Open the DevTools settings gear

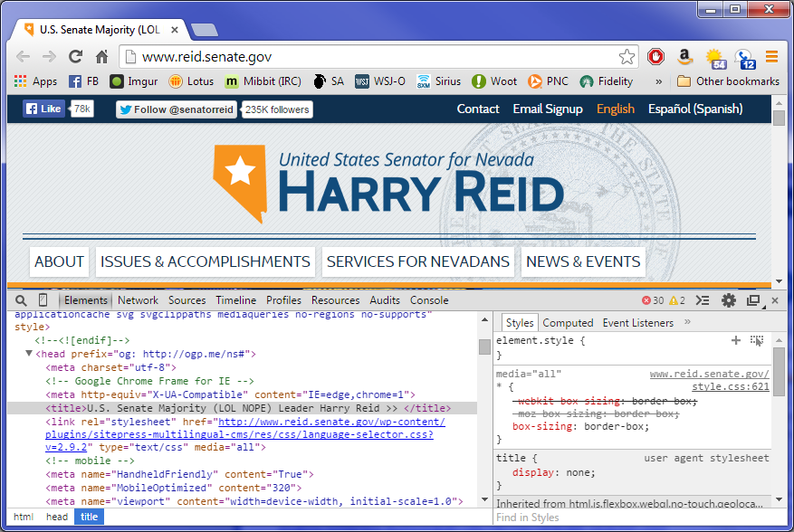(728, 300)
